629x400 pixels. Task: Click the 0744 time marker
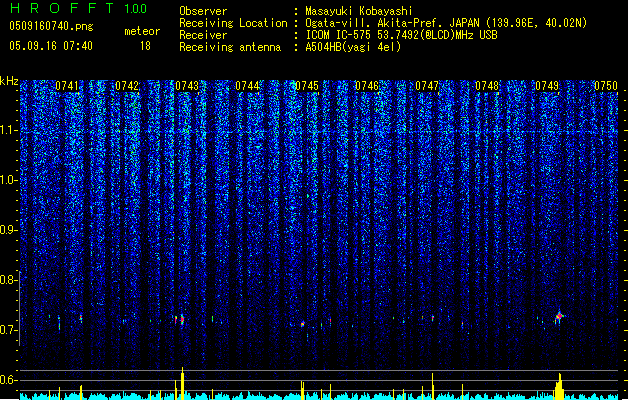247,86
